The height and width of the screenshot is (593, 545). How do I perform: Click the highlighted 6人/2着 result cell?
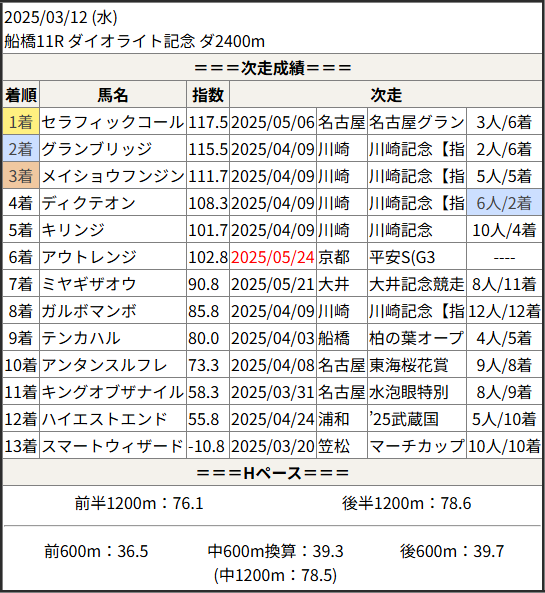pos(504,203)
